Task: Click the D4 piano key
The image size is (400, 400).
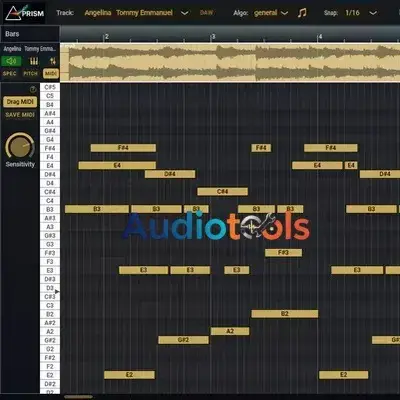Action: tap(50, 183)
